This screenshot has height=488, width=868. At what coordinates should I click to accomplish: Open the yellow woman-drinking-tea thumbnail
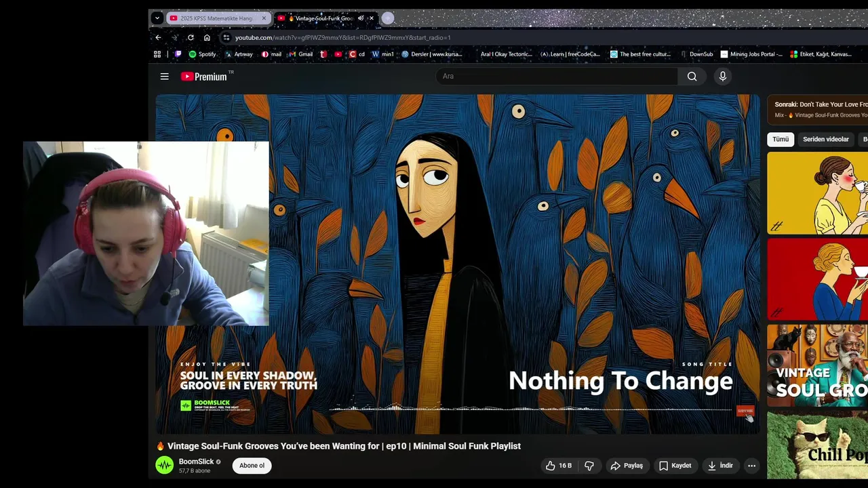817,193
